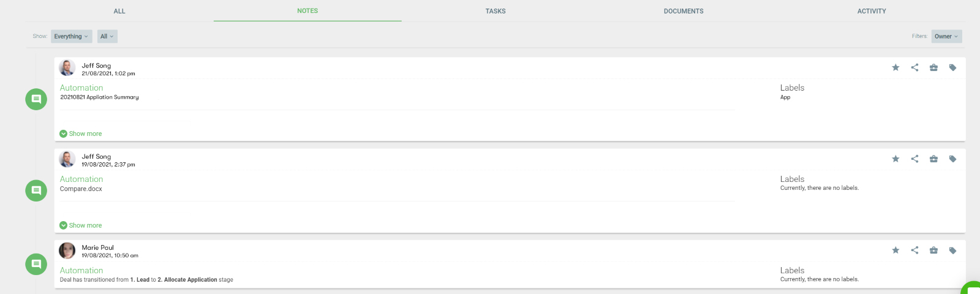
Task: Share the 20210821 Application Summary note
Action: pos(914,67)
